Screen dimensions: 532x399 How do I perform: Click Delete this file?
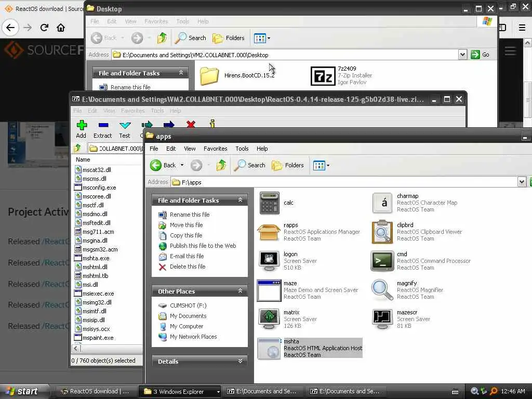click(x=188, y=267)
